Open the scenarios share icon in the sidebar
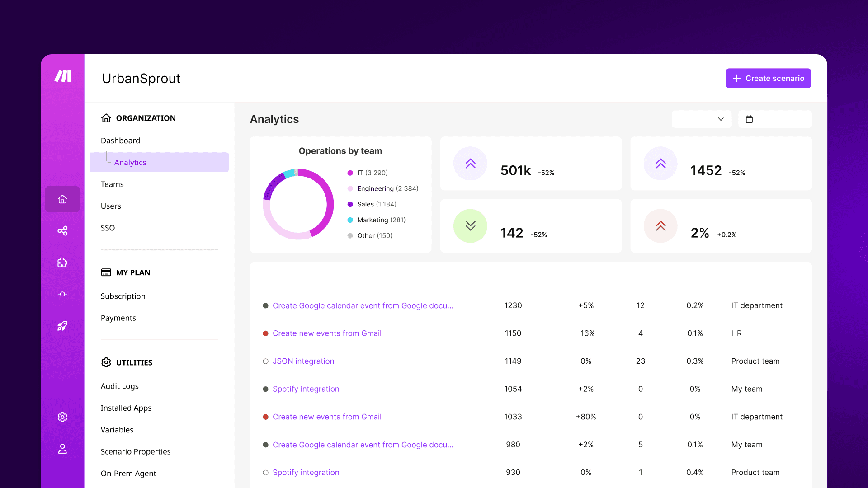Viewport: 868px width, 488px height. [x=62, y=230]
